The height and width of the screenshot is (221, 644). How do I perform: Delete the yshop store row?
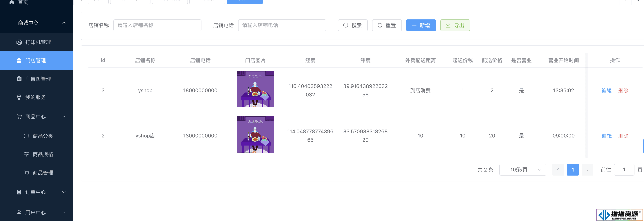click(623, 91)
